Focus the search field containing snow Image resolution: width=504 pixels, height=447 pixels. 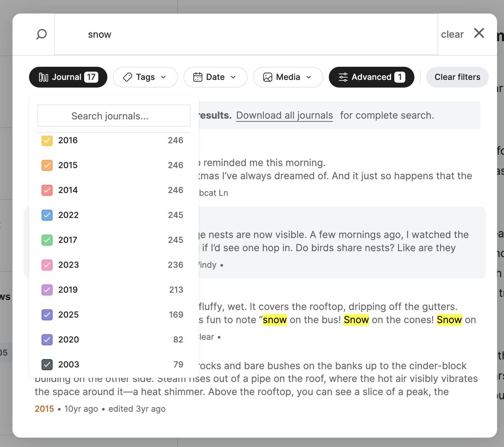point(246,34)
